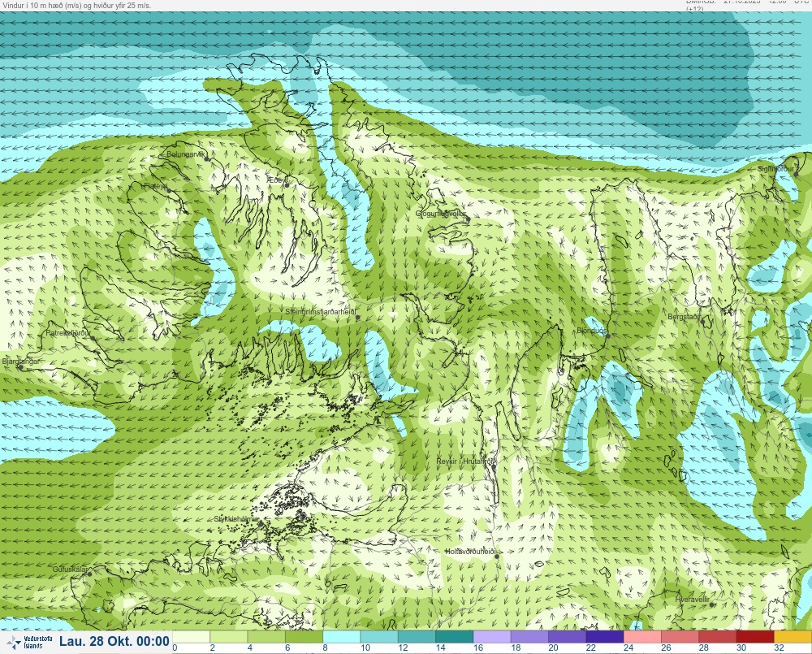Screen dimensions: 812x654
Task: Pick the dark teal 14–16 m/s legend swatch
Action: (455, 637)
